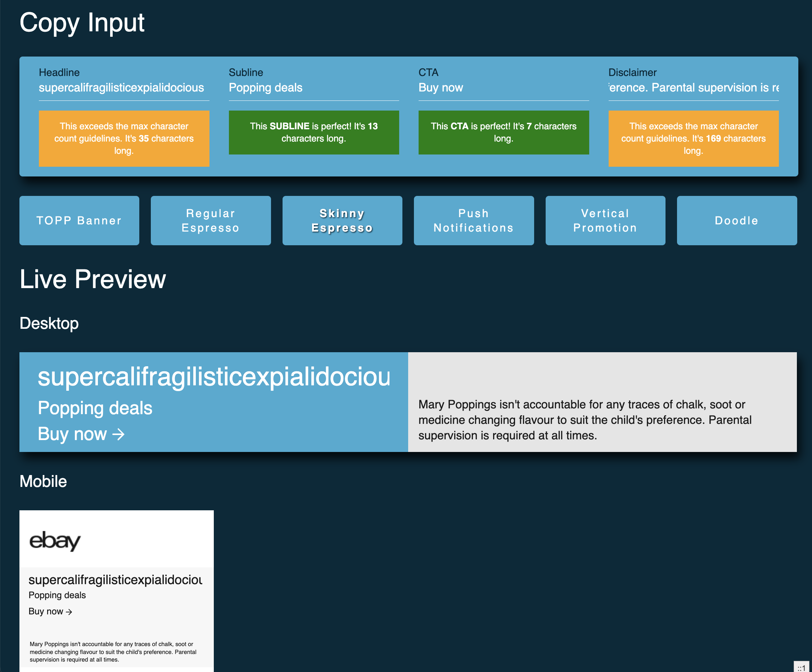Click the Headline input field
This screenshot has width=812, height=672.
(x=124, y=88)
